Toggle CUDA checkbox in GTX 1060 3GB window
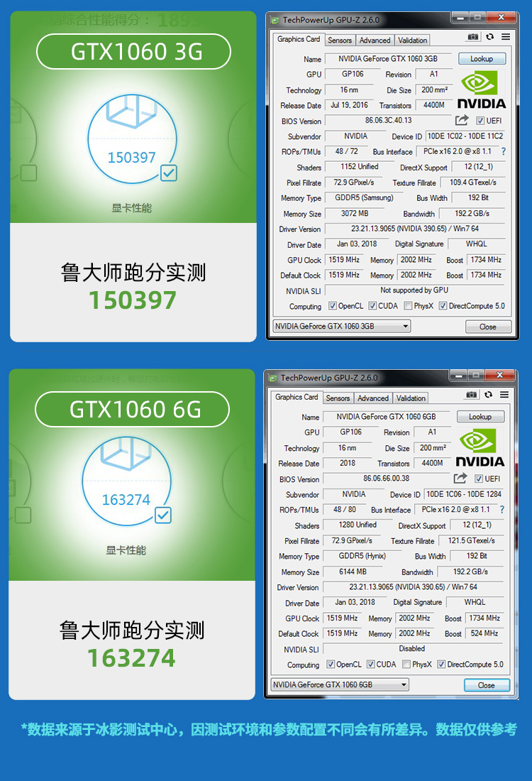Image resolution: width=532 pixels, height=781 pixels. point(372,306)
